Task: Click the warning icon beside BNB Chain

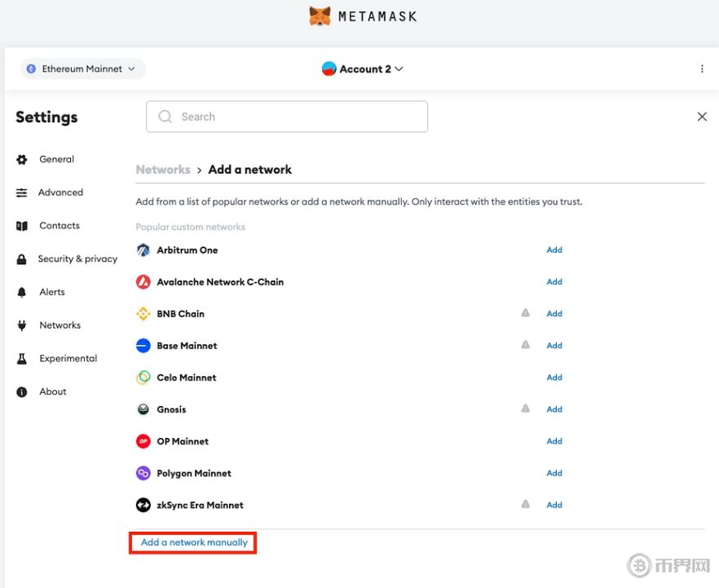Action: point(526,313)
